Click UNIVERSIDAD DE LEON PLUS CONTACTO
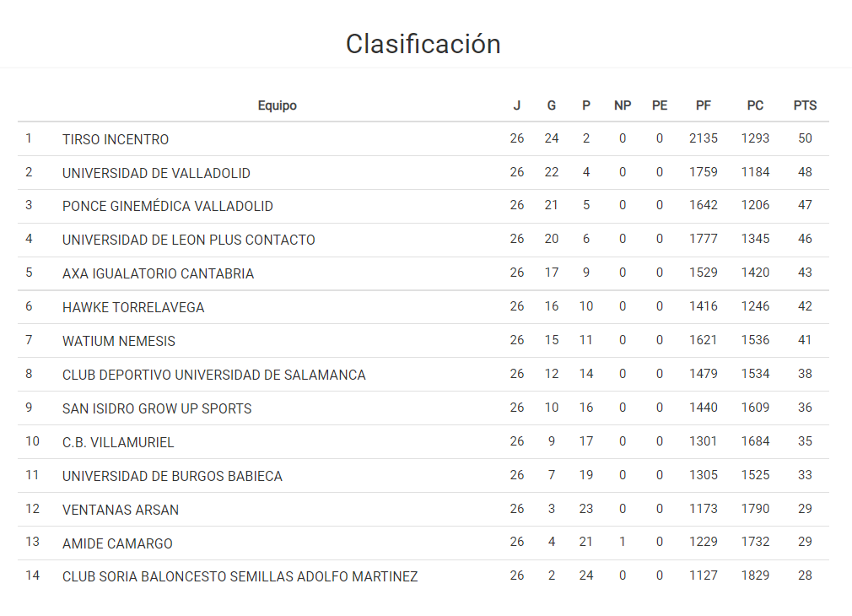The image size is (852, 616). pyautogui.click(x=188, y=240)
